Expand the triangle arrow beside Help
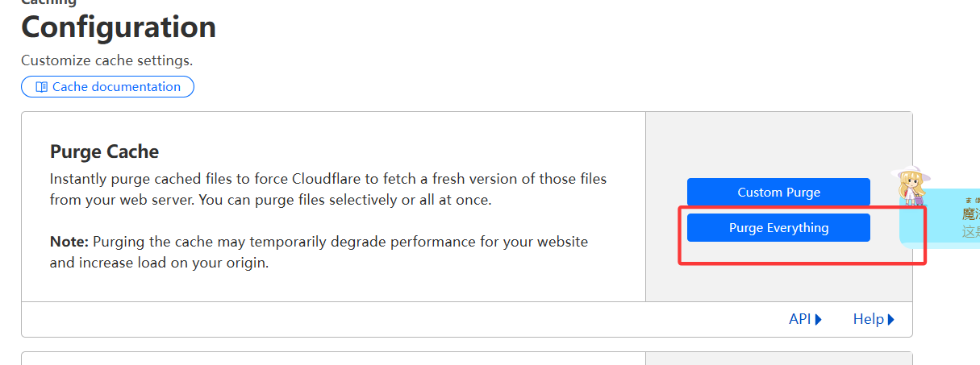 pos(891,319)
